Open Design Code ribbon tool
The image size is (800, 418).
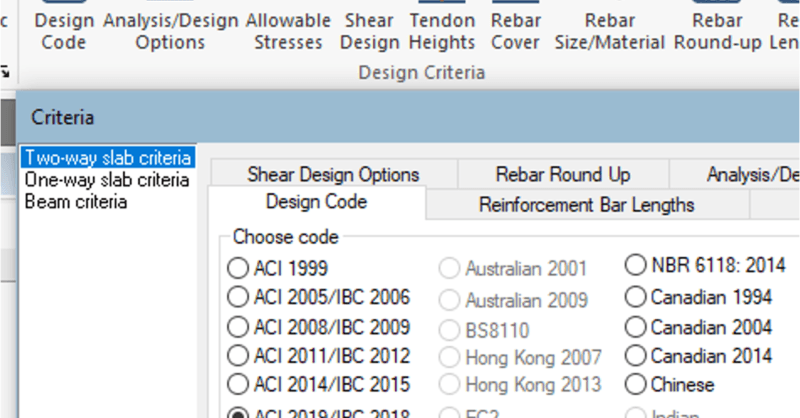click(64, 30)
